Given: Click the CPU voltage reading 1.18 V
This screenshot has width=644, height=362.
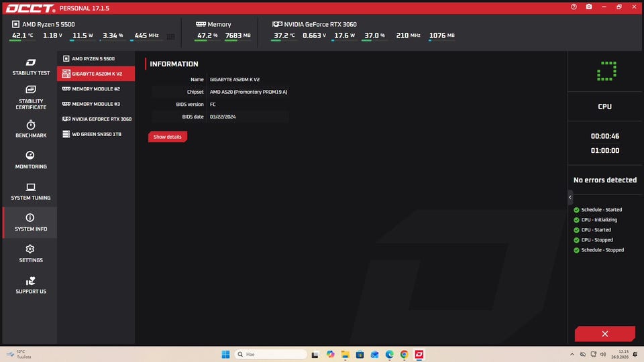Looking at the screenshot, I should [52, 36].
